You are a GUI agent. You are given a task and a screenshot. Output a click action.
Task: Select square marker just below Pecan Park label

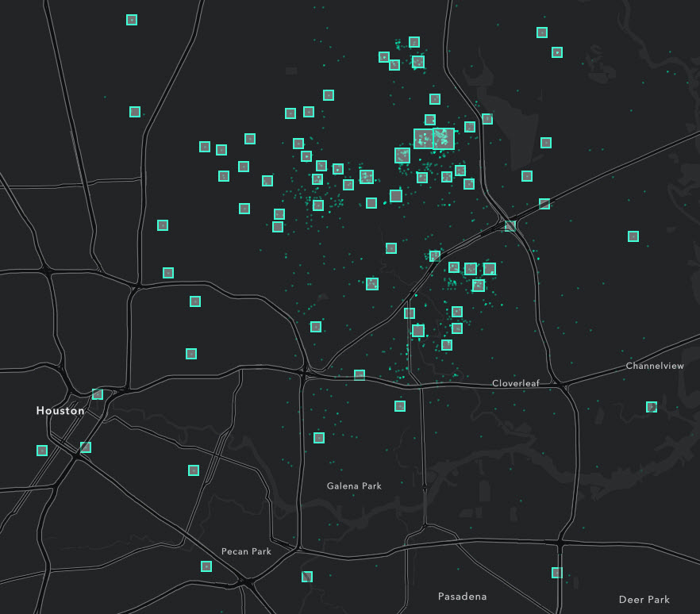206,566
